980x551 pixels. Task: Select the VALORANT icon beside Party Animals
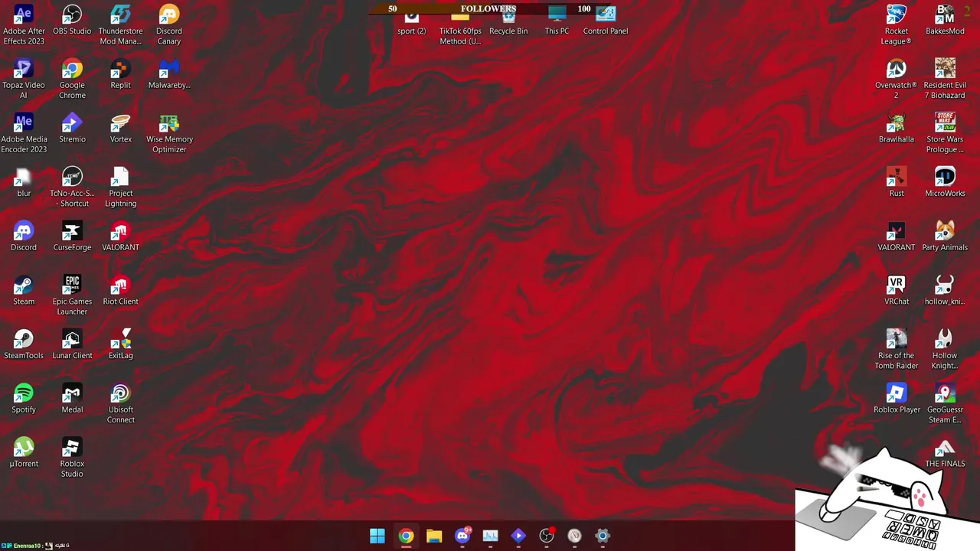pyautogui.click(x=897, y=236)
